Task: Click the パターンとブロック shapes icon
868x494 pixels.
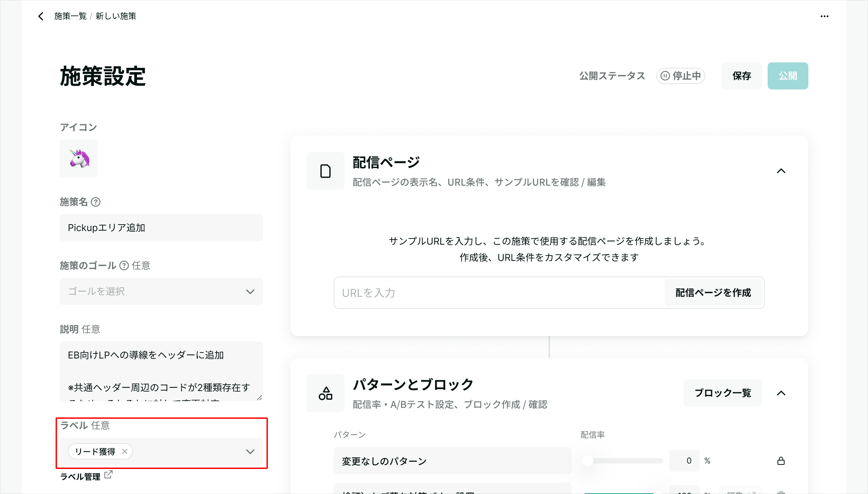Action: coord(325,393)
